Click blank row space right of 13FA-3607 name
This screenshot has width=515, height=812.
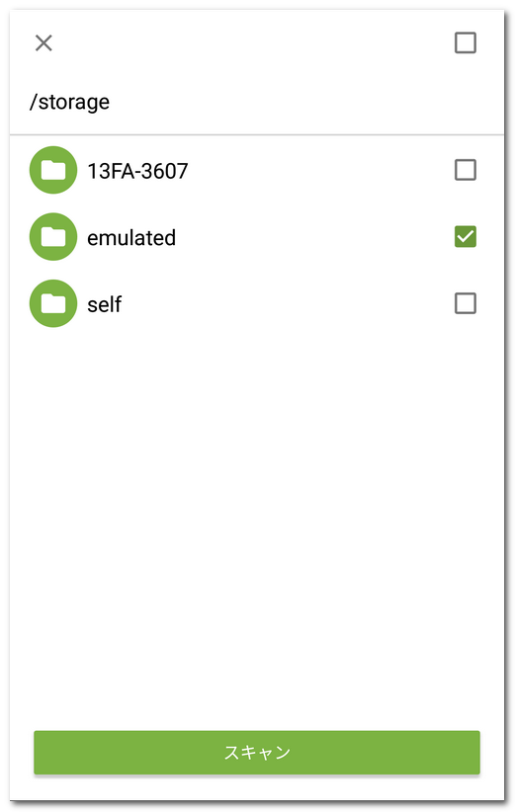click(x=320, y=170)
